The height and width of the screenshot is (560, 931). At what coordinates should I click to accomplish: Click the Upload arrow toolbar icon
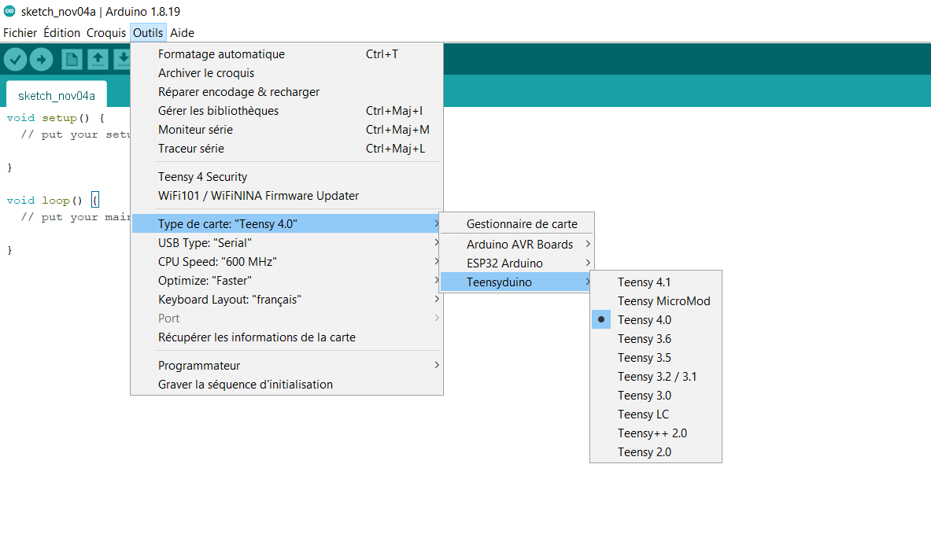point(42,59)
